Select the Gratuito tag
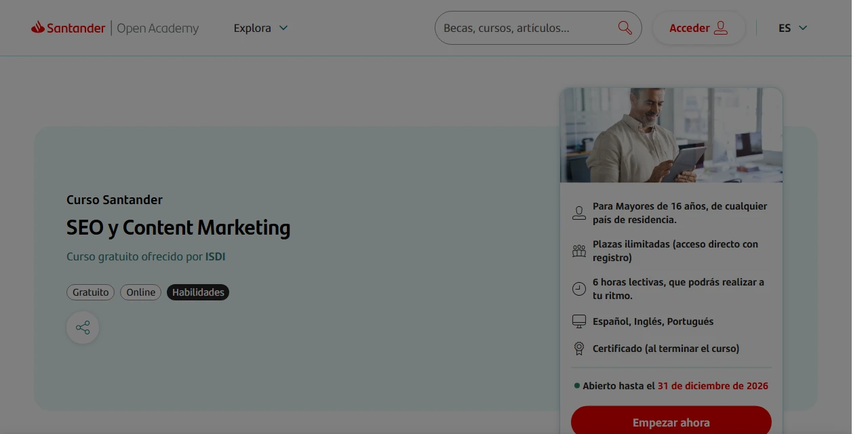 [x=91, y=292]
